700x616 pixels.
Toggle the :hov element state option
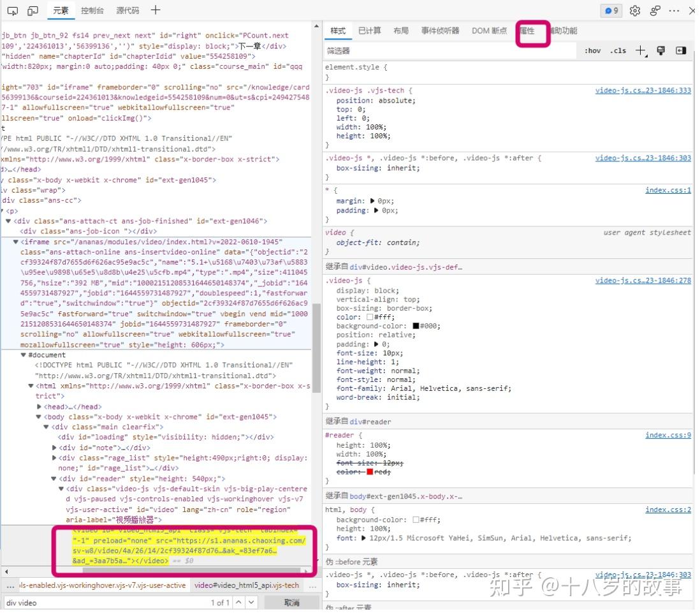592,51
